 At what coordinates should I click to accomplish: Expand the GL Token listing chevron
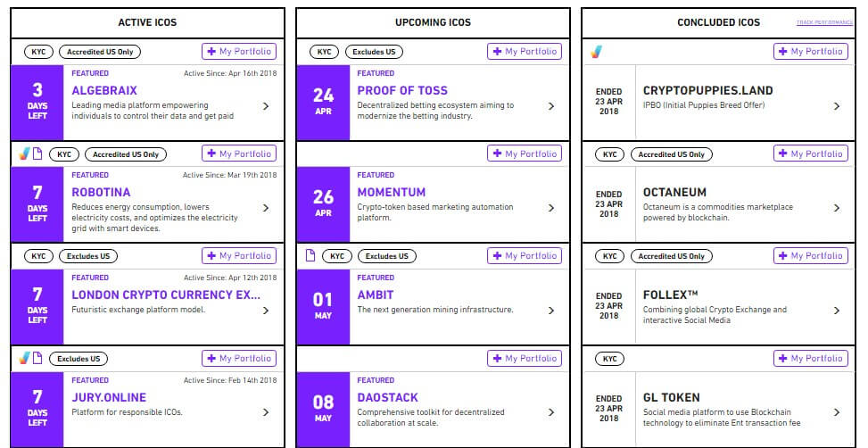(837, 412)
